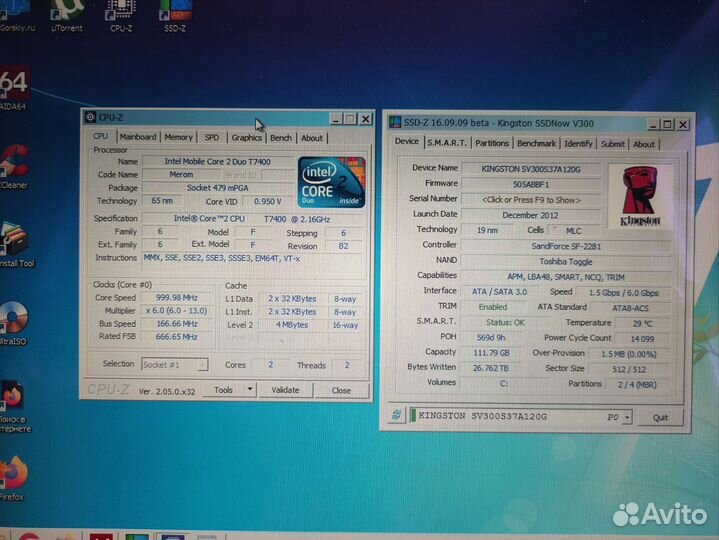Launch CCleaner from the desktop
Viewport: 719px width, 540px height.
tap(14, 166)
